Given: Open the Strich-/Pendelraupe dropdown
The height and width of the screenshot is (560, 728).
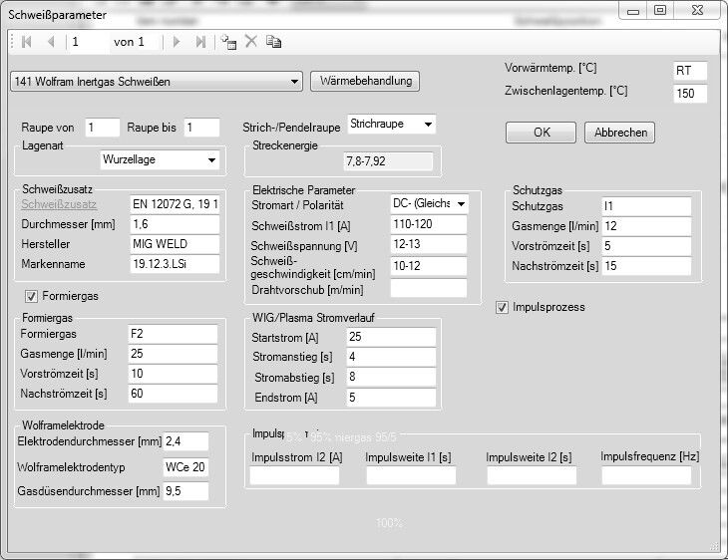Looking at the screenshot, I should pyautogui.click(x=391, y=125).
